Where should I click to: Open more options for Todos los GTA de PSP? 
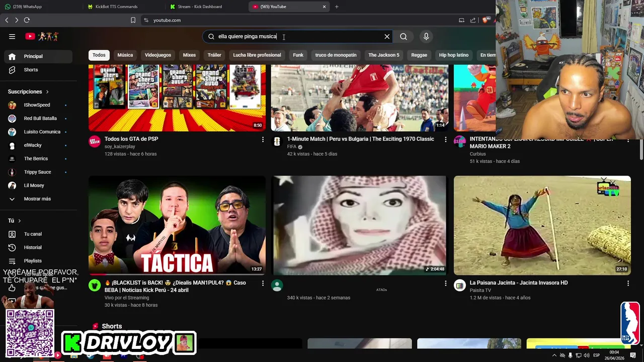click(x=263, y=139)
